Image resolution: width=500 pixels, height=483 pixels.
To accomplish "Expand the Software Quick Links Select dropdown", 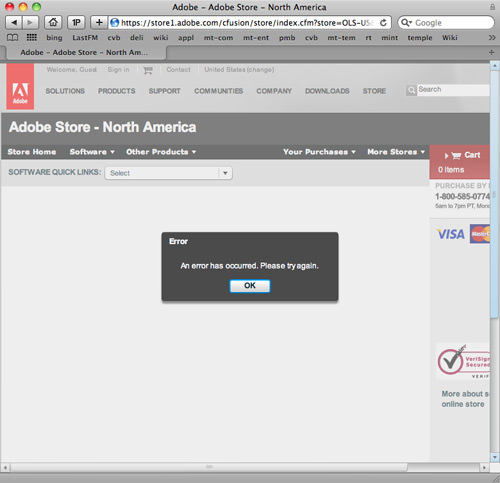I will [168, 173].
